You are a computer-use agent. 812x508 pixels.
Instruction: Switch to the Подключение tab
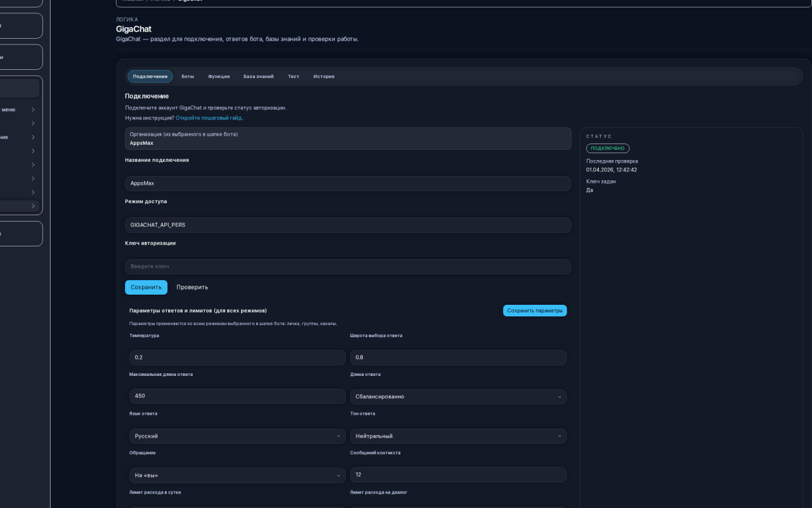click(x=150, y=76)
